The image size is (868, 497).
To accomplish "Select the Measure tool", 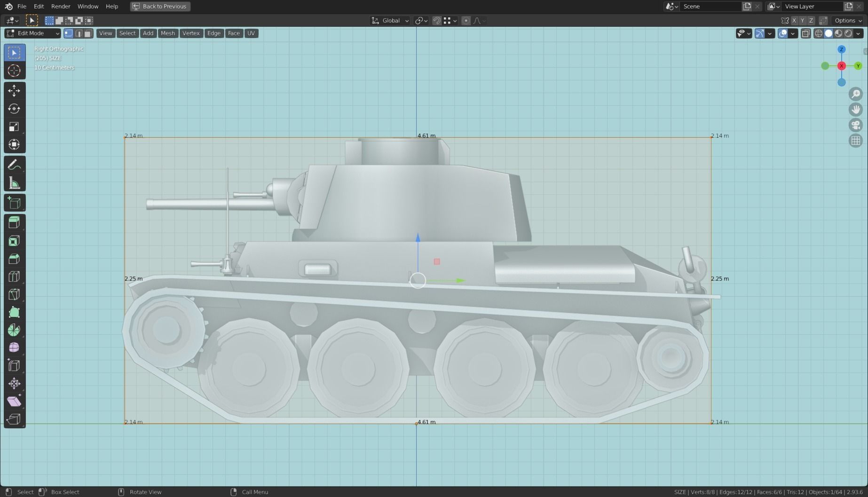I will click(14, 183).
